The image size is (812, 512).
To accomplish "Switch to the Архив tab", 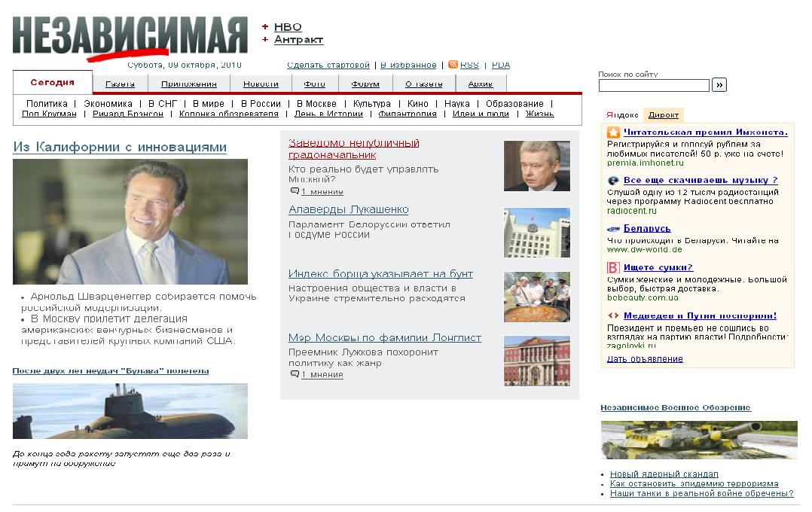I will (481, 84).
